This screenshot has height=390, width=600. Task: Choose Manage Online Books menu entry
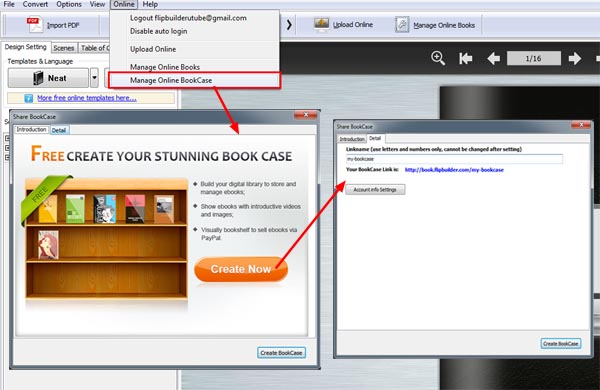click(x=165, y=67)
